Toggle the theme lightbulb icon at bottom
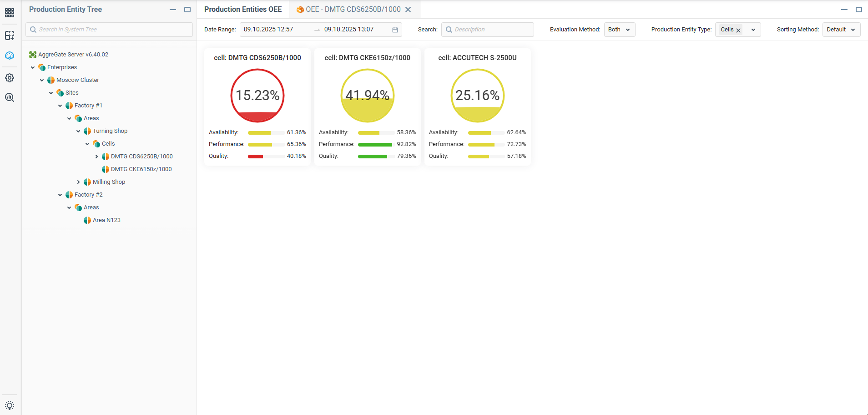The width and height of the screenshot is (868, 415). tap(10, 405)
